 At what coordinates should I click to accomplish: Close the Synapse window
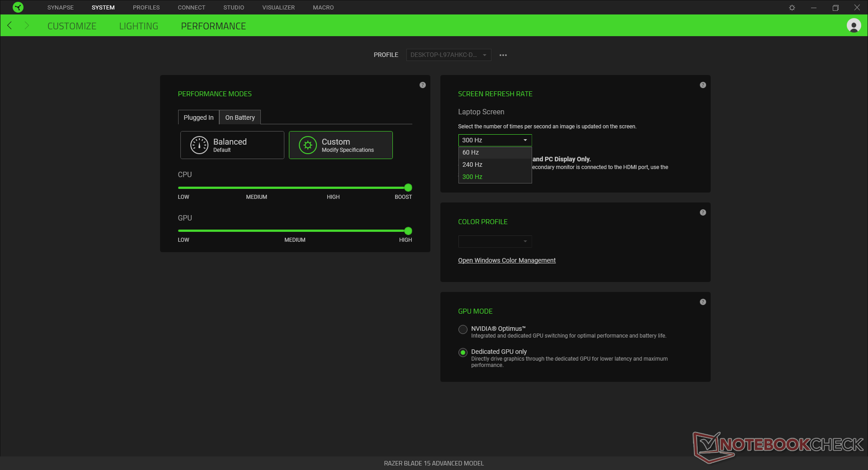pos(857,8)
